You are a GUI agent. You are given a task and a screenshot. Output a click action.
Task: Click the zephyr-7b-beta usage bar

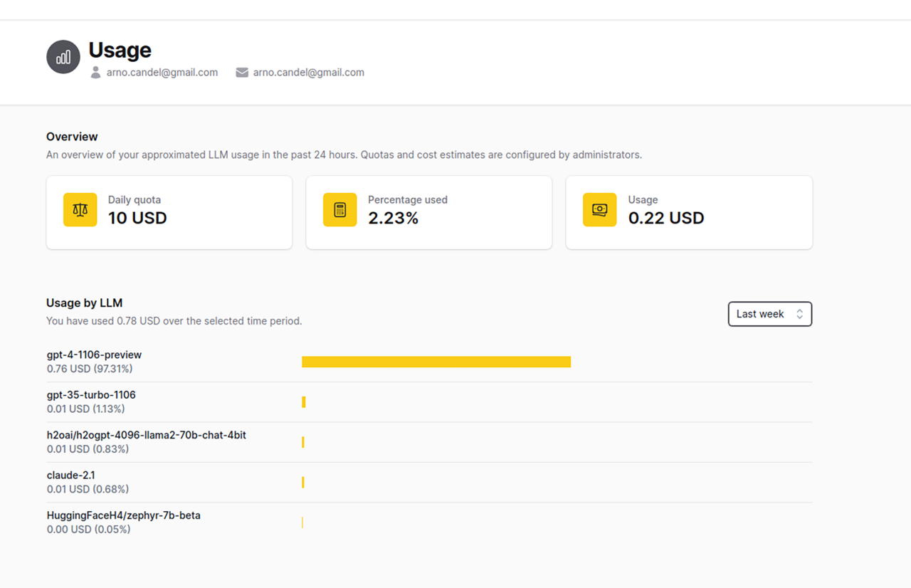(x=302, y=523)
